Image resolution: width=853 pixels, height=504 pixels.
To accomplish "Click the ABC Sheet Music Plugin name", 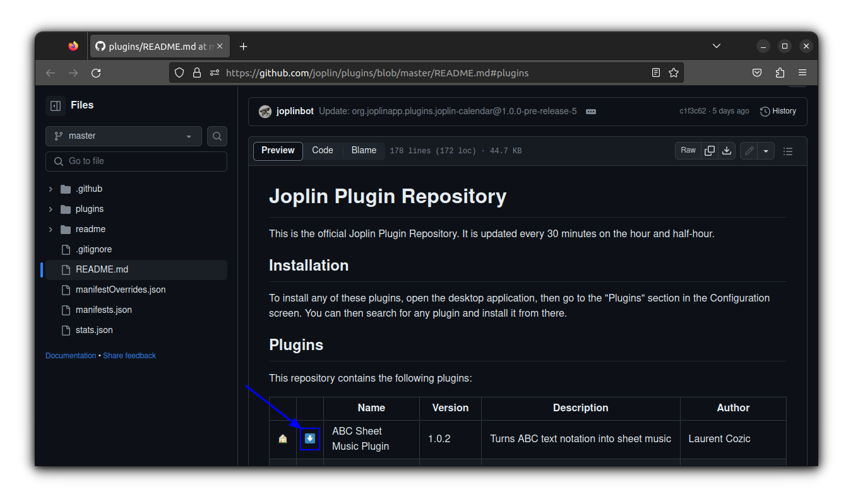I will (361, 438).
